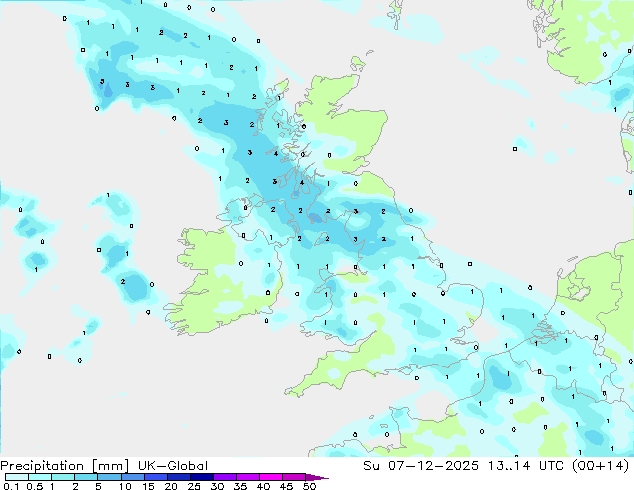This screenshot has height=490, width=634.
Task: Click the '0.5' legend scale label
Action: pyautogui.click(x=35, y=486)
